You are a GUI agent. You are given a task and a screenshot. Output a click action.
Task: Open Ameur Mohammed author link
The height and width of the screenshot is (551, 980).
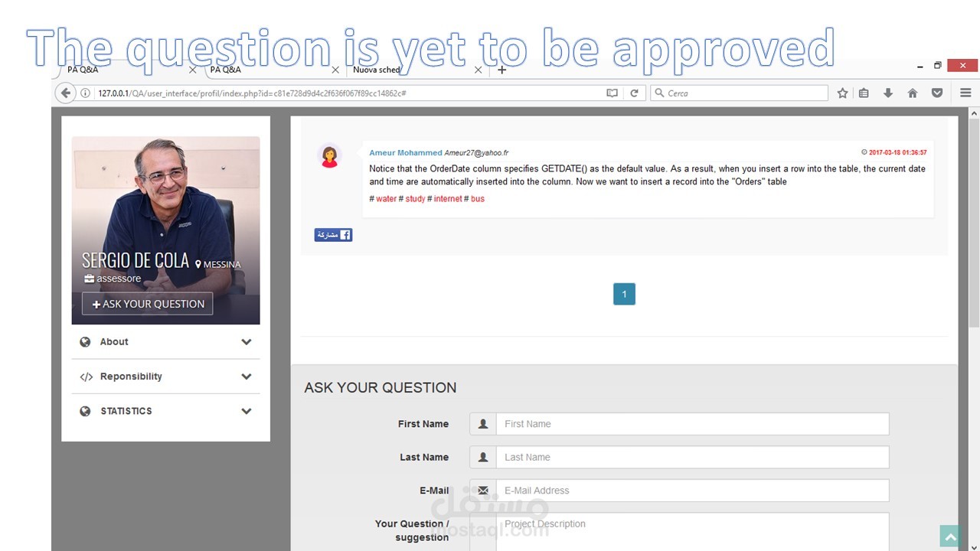pos(406,153)
